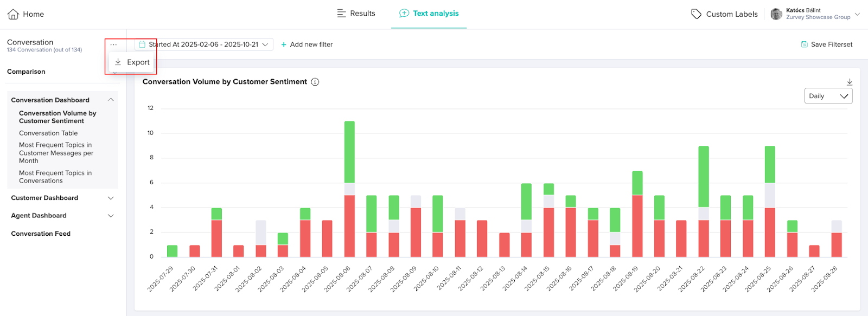Screen dimensions: 868x316
Task: Open the Conversation Feed link
Action: 41,234
